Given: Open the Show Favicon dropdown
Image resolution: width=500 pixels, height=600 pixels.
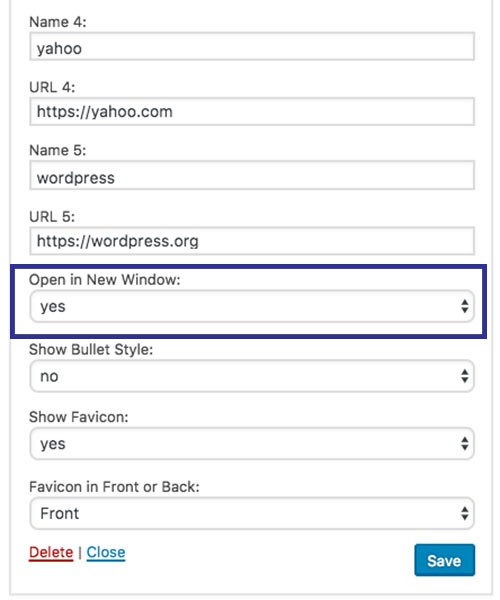Looking at the screenshot, I should click(x=252, y=443).
